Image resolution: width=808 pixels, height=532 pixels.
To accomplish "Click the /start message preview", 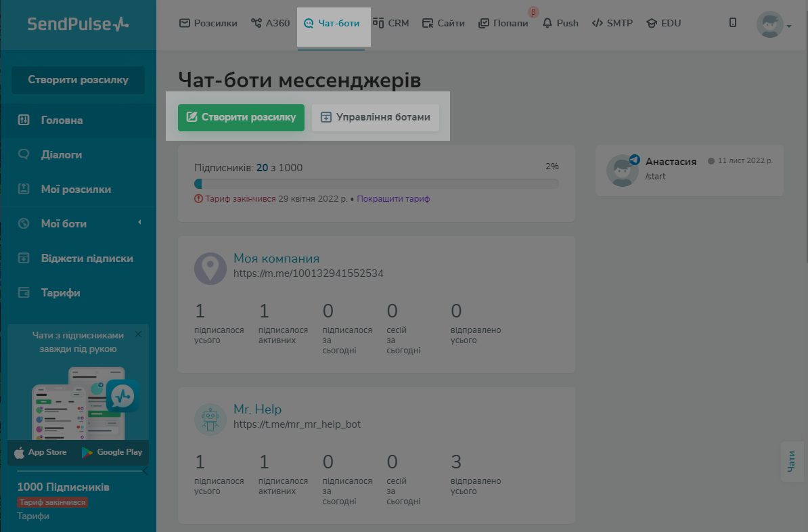I will point(655,176).
